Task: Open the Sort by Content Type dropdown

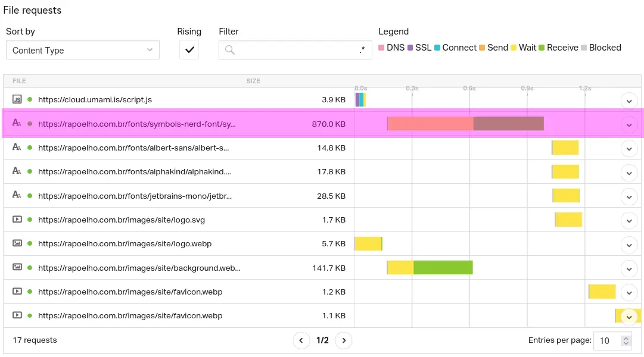Action: (83, 50)
